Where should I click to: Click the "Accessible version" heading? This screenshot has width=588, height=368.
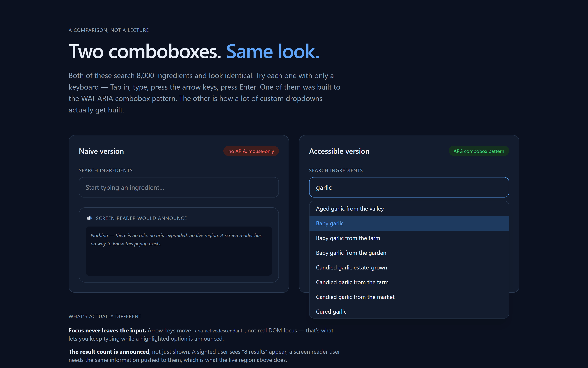(339, 151)
